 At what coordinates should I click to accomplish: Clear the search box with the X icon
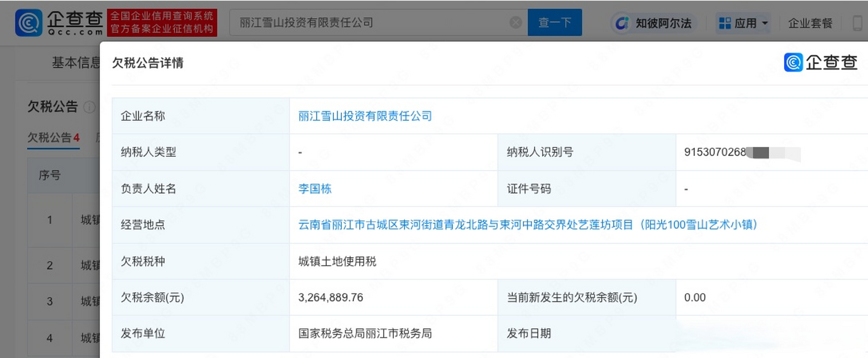516,23
